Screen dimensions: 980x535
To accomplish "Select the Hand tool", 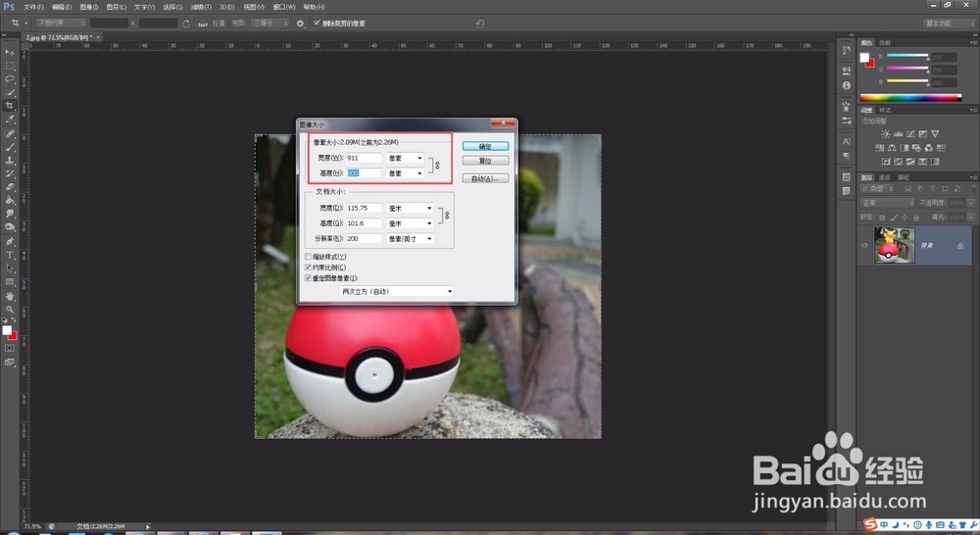I will point(10,296).
